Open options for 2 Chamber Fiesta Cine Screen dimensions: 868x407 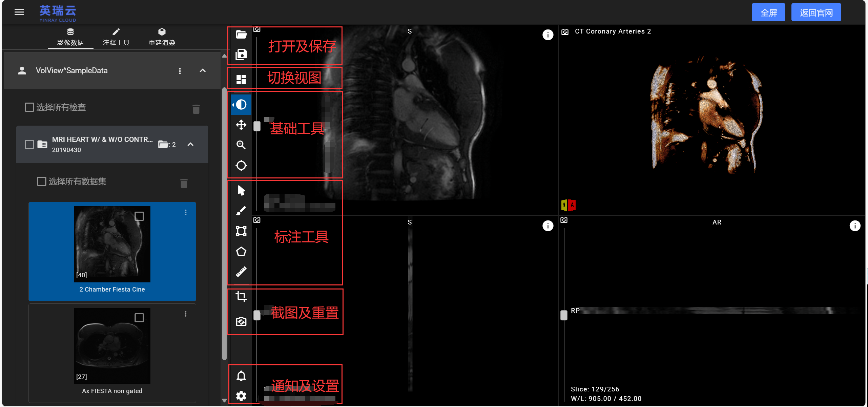click(x=185, y=212)
